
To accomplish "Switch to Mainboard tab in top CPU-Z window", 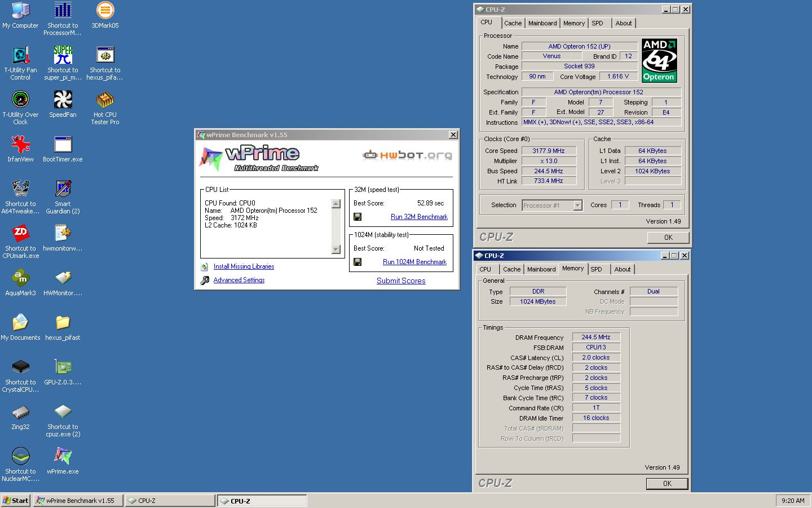I will pos(542,23).
